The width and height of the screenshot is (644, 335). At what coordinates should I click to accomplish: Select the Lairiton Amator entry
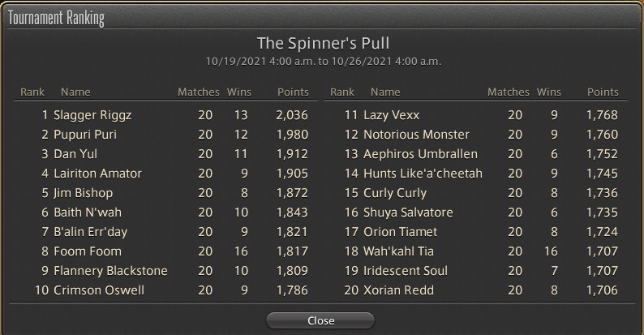[166, 174]
